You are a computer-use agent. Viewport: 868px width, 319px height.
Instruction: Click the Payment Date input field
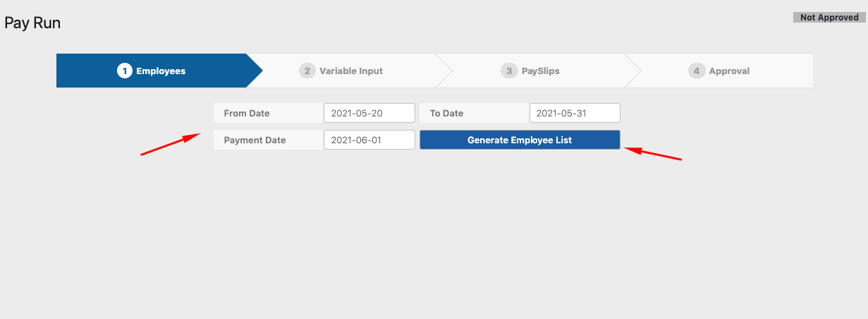point(369,140)
